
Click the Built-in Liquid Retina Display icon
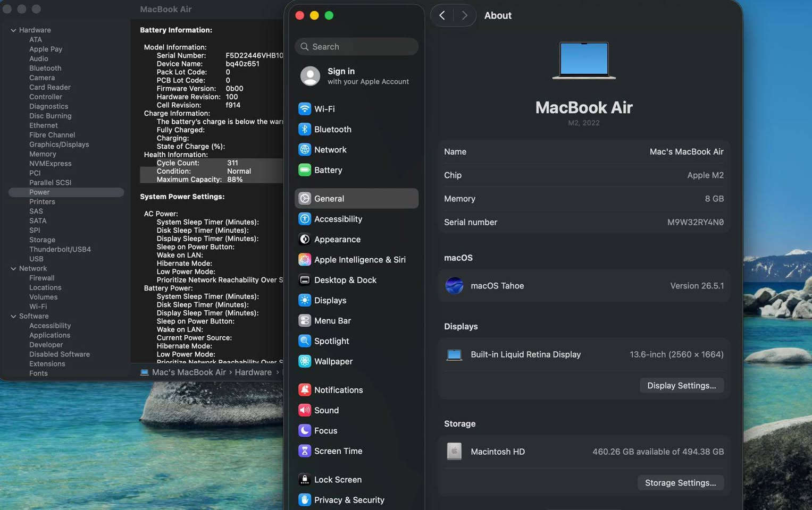(x=454, y=354)
